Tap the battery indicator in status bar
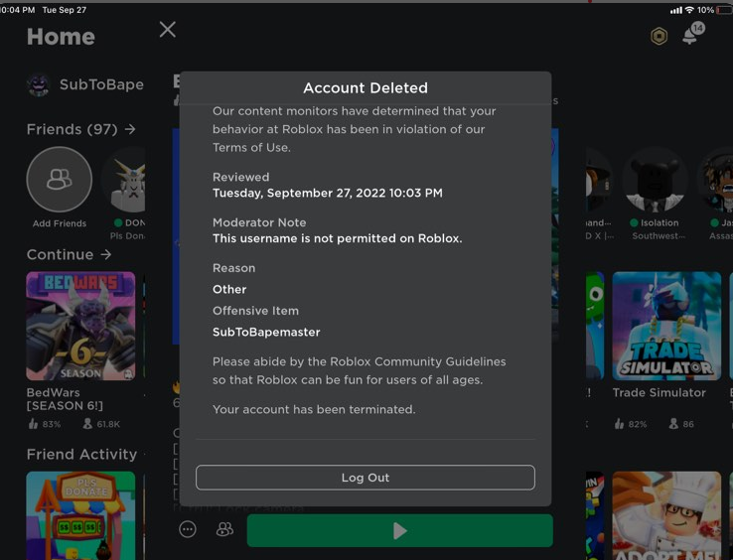Viewport: 733px width, 560px height. tap(725, 10)
